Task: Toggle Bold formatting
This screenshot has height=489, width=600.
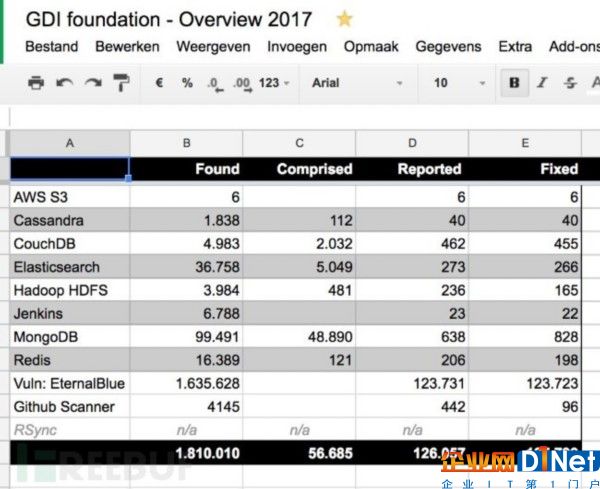Action: [514, 83]
